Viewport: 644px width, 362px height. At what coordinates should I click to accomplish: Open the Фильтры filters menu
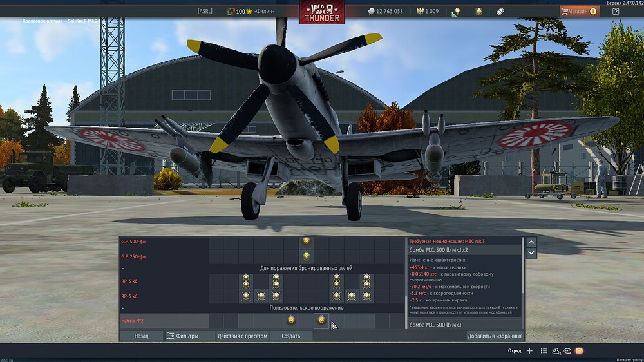[x=182, y=336]
